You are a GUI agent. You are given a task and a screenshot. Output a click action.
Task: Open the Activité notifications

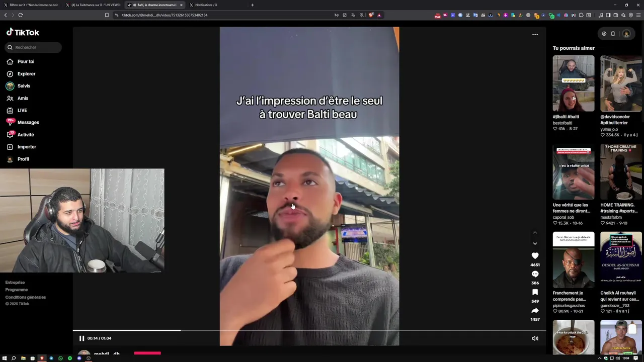point(26,135)
